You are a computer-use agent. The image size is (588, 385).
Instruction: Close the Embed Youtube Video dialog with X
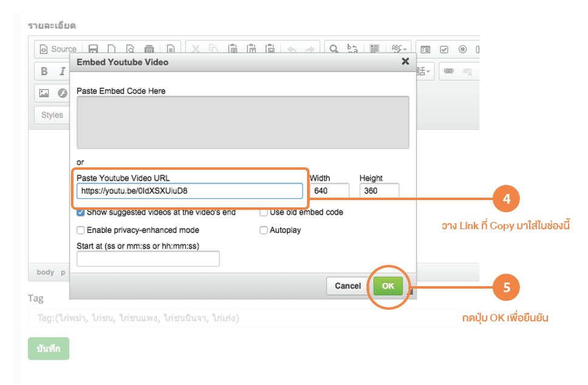point(405,61)
